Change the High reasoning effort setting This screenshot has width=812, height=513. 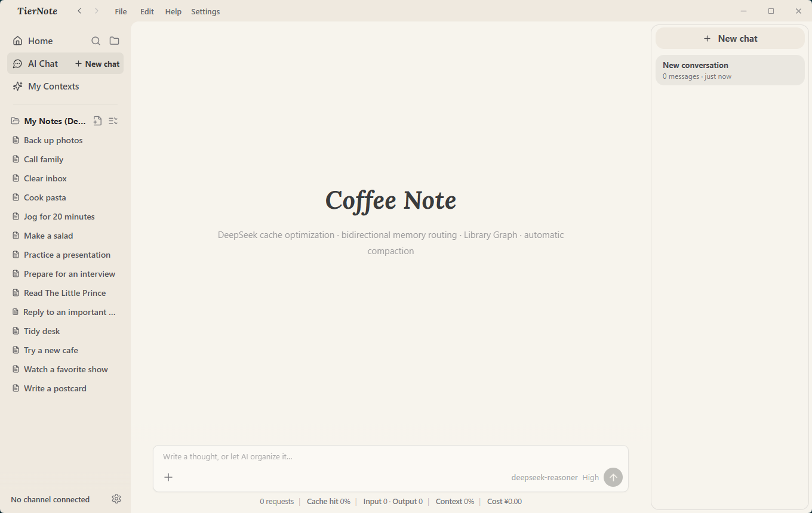coord(590,478)
